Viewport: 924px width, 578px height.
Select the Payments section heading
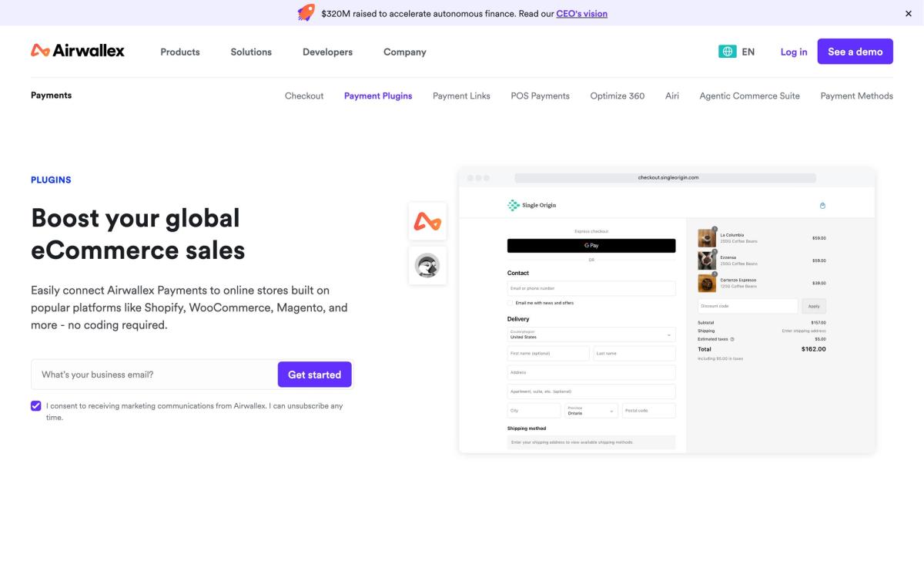(x=51, y=96)
